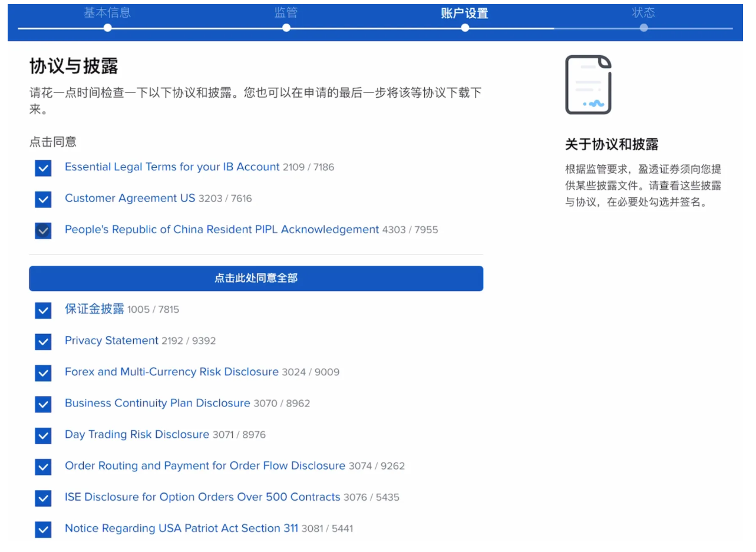
Task: Uncheck Notice Regarding USA Patriot Act
Action: point(43,530)
